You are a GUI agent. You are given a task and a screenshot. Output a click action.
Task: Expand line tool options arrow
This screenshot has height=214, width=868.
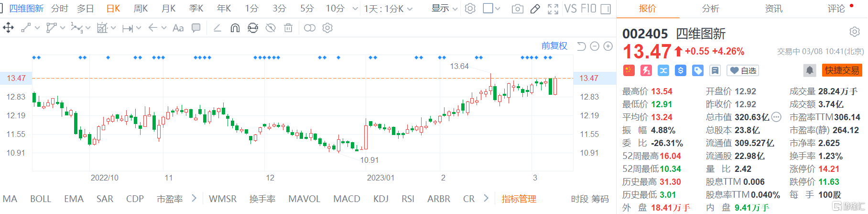coord(37,28)
